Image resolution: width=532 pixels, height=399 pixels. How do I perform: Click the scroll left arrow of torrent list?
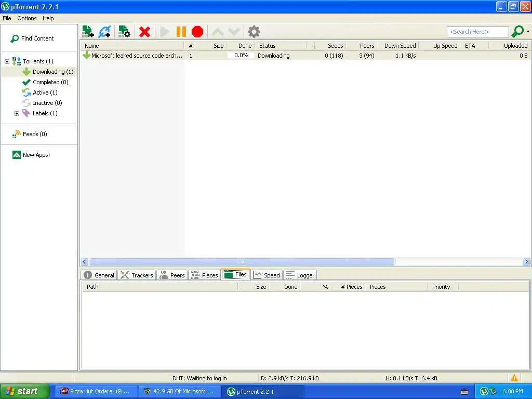click(85, 262)
